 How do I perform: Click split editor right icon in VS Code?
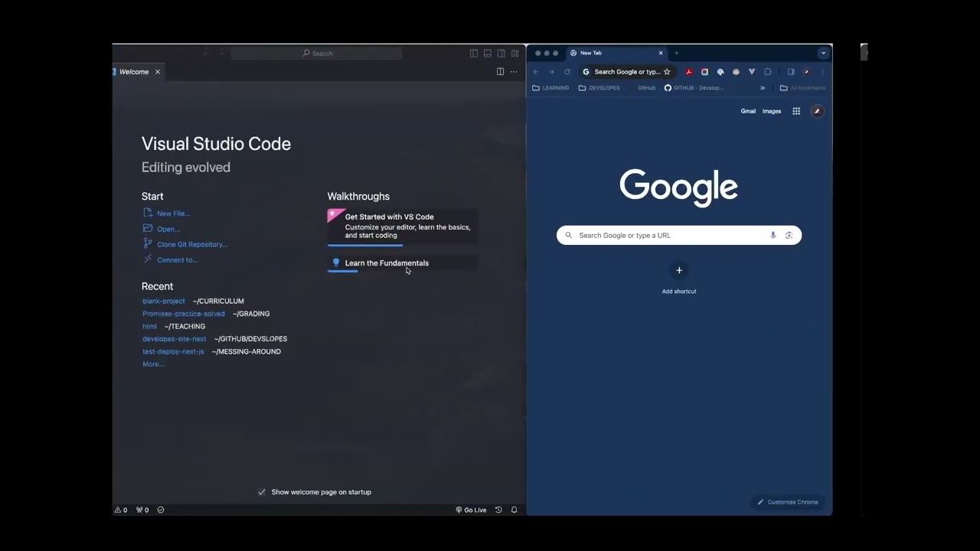[500, 72]
